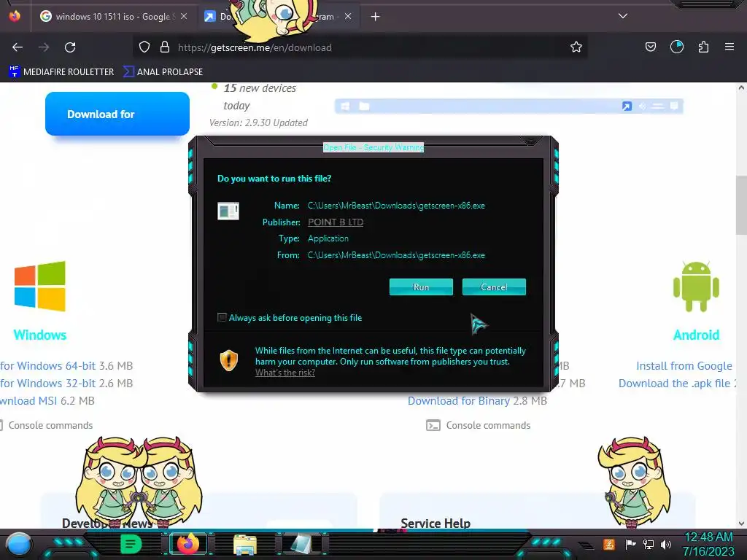Click the application file icon in dialog
Screen dimensions: 747x560
point(228,211)
